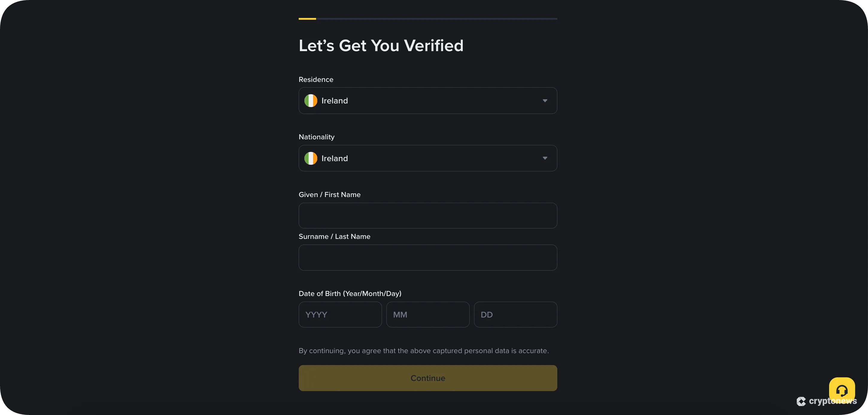This screenshot has height=415, width=868.
Task: Select the Surname / Last Name input field
Action: coord(428,257)
